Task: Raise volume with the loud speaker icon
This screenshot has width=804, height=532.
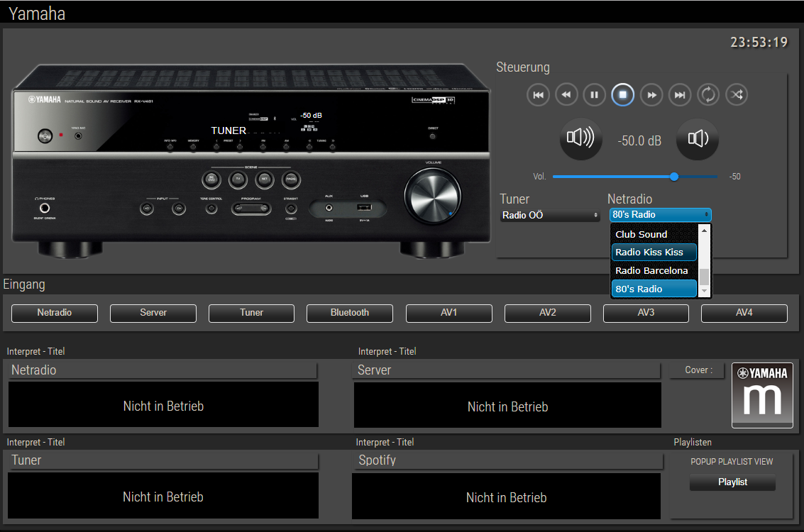Action: point(580,138)
